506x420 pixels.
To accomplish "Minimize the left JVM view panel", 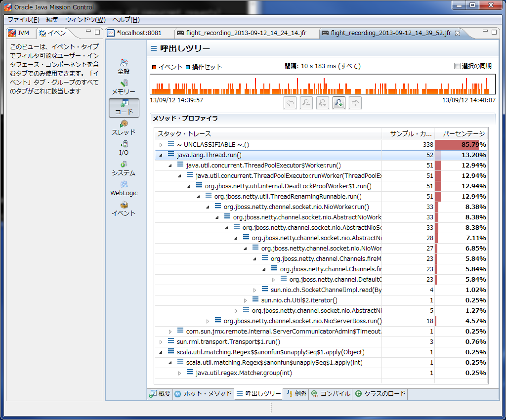I will pyautogui.click(x=88, y=32).
